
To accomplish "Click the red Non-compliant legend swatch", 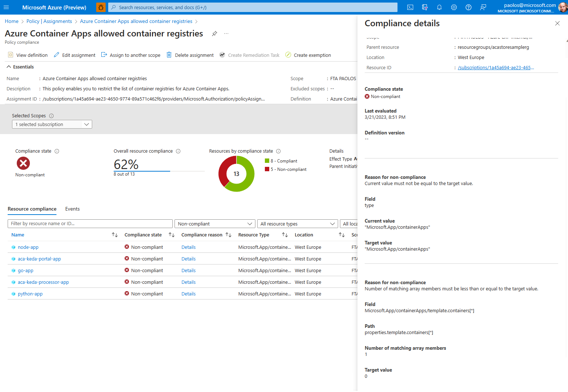I will tap(267, 169).
